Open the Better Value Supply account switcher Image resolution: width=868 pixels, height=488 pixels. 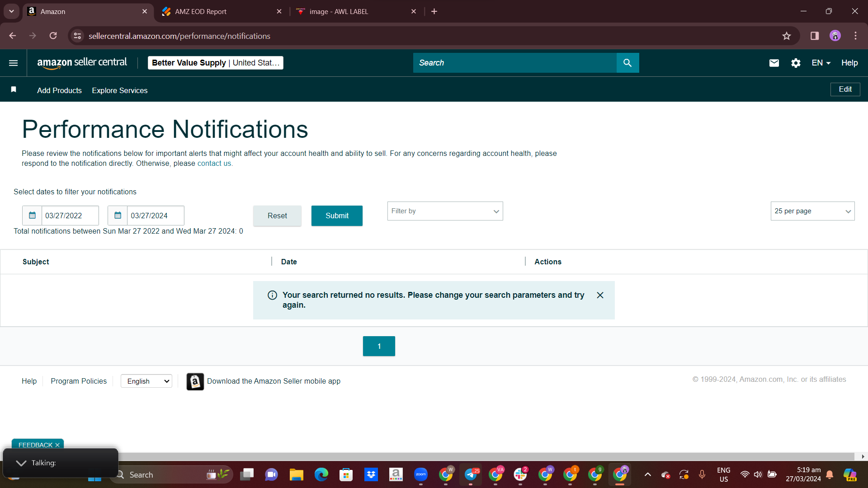pyautogui.click(x=216, y=63)
